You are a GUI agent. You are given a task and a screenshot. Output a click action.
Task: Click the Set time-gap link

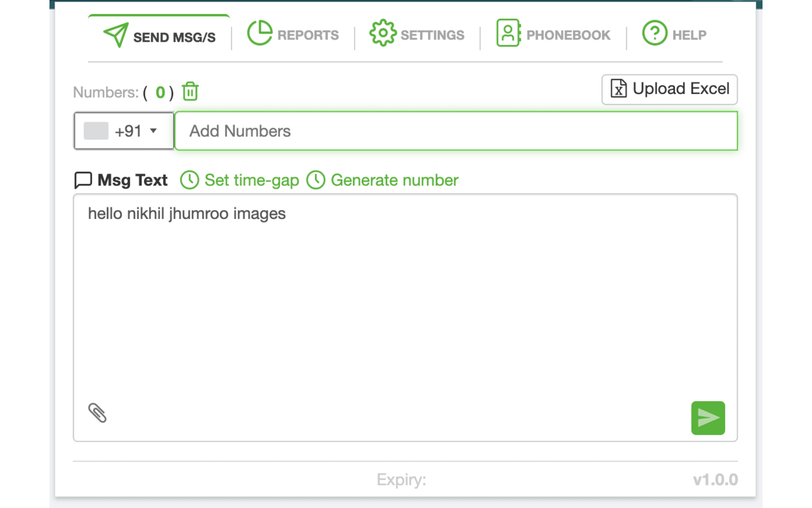point(251,180)
